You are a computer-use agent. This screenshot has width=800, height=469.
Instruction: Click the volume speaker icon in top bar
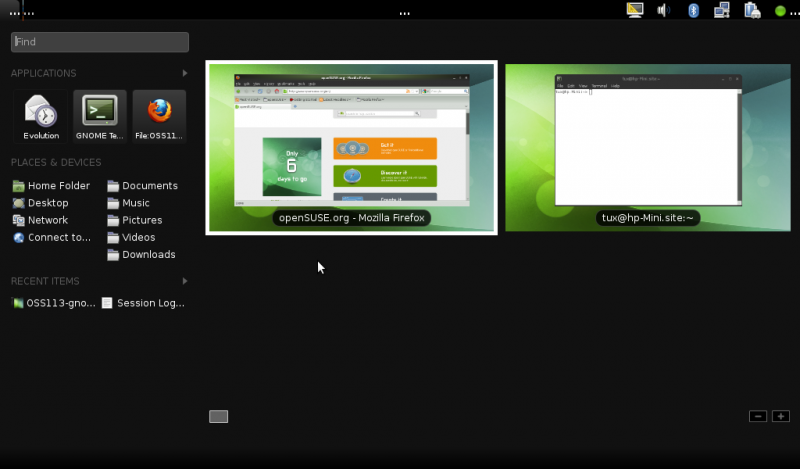click(x=662, y=10)
